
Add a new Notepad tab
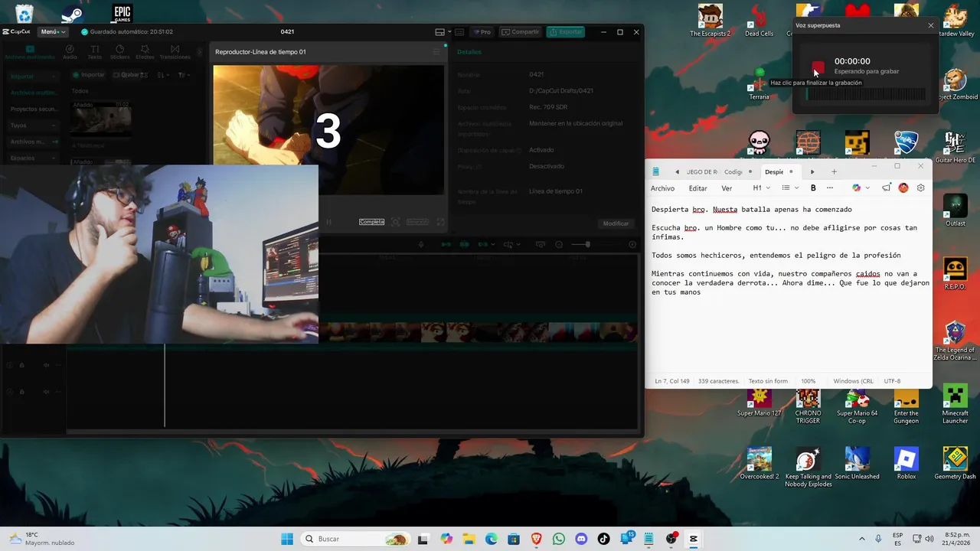(x=834, y=171)
